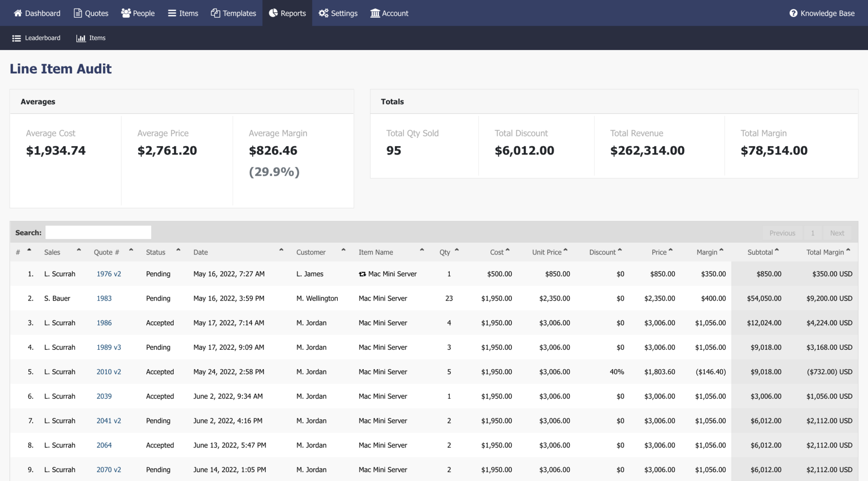Open the People section icon
This screenshot has height=481, width=868.
(x=125, y=13)
